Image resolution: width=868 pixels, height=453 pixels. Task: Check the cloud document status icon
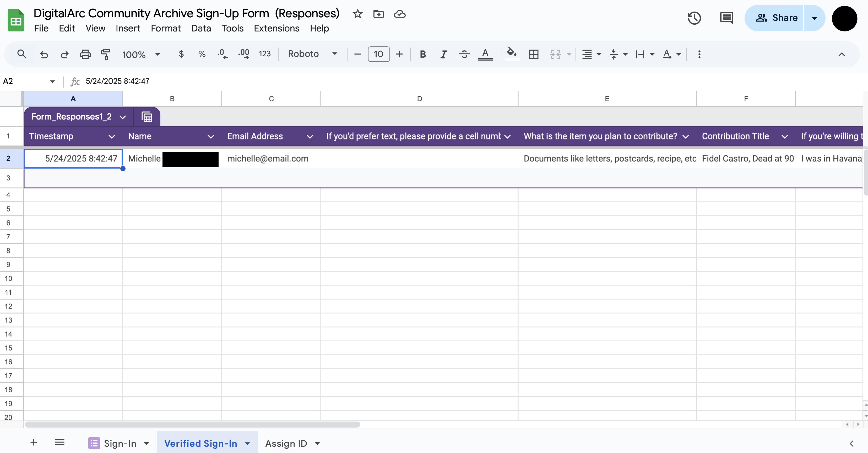(x=400, y=14)
